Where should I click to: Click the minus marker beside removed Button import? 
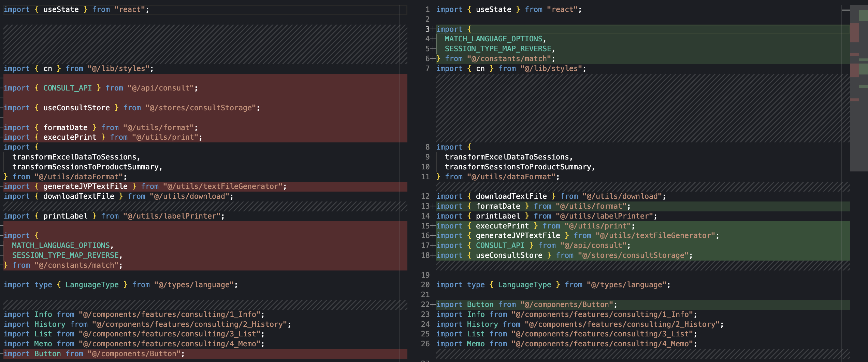tap(2, 354)
